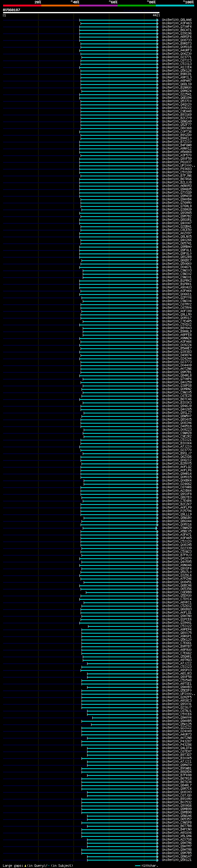Select the UniRef100_Q39383 label
Image resolution: width=197 pixels, height=868 pixels.
tap(176, 352)
